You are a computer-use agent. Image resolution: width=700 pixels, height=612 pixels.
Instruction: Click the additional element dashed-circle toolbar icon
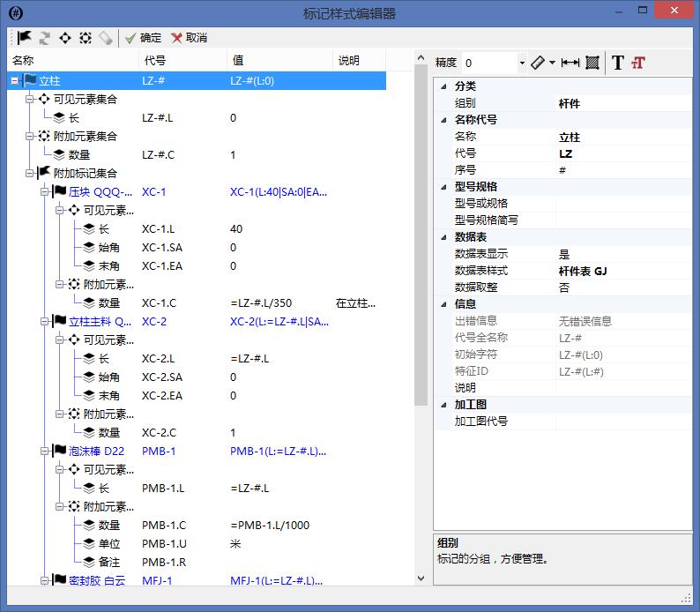click(x=86, y=38)
